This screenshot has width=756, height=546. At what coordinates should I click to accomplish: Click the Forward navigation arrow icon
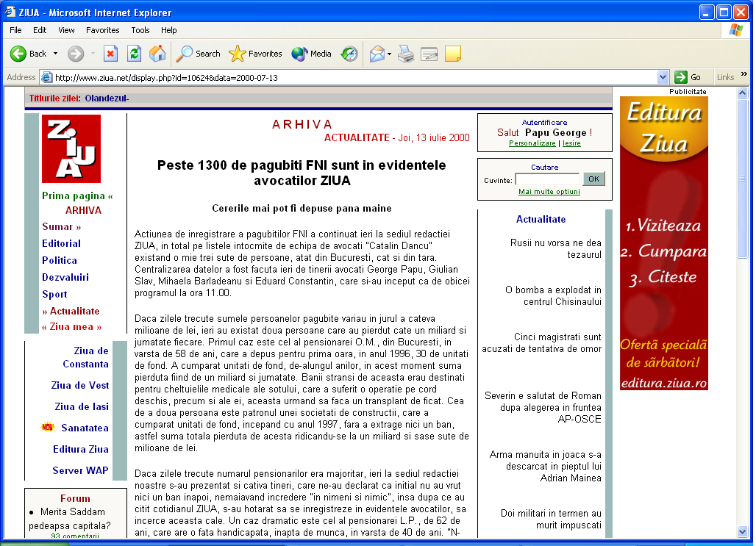pyautogui.click(x=76, y=54)
